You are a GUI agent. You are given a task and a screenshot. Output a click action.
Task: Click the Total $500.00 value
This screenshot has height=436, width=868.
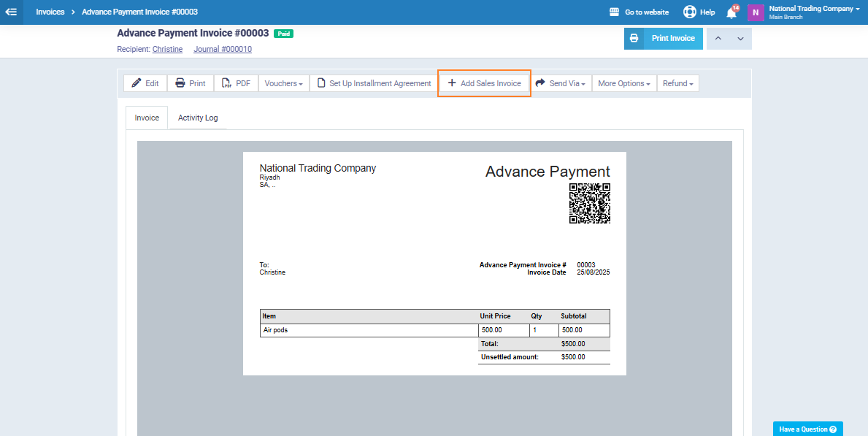[x=573, y=344]
